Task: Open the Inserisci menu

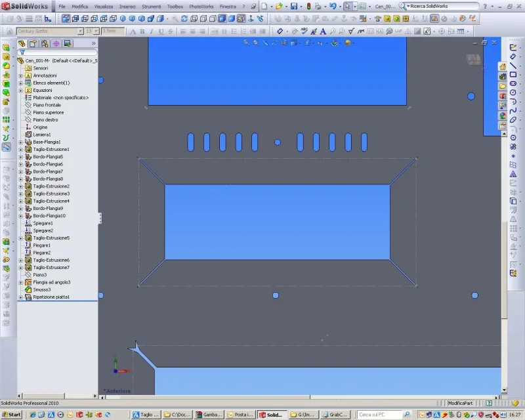Action: 127,6
